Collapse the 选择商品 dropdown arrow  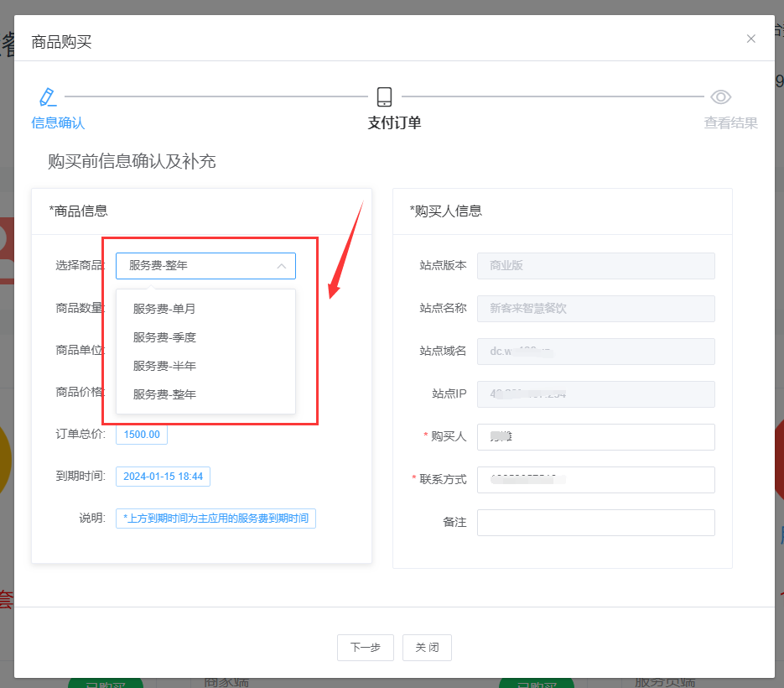(282, 266)
